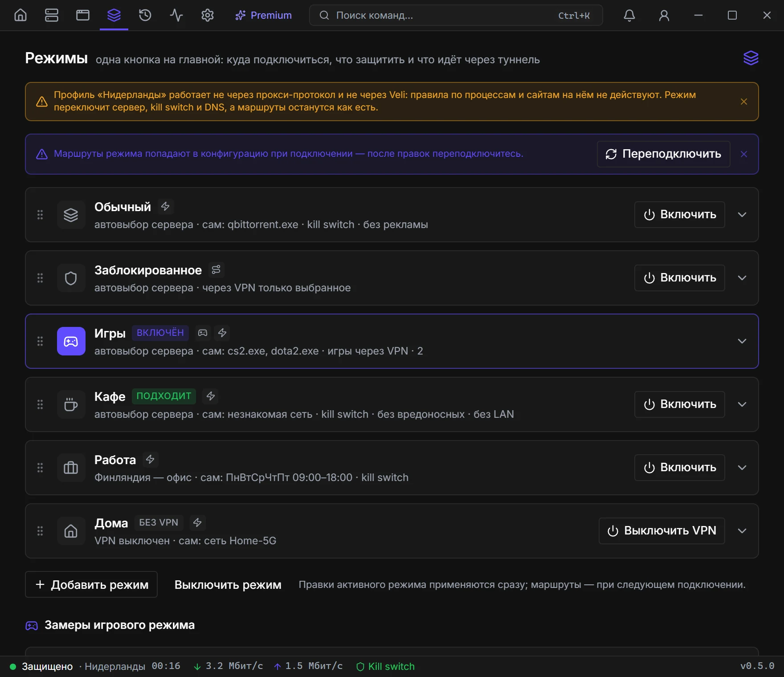
Task: Click the Замеры игрового режима heading
Action: pos(119,625)
